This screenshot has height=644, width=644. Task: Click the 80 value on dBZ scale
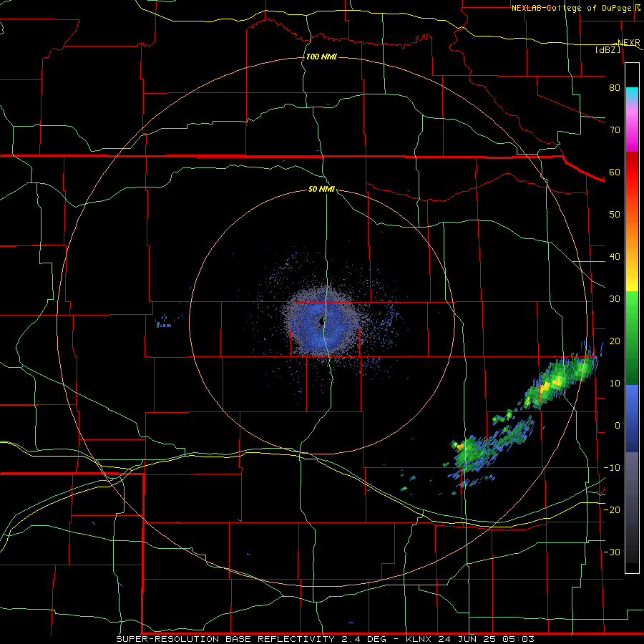click(615, 87)
